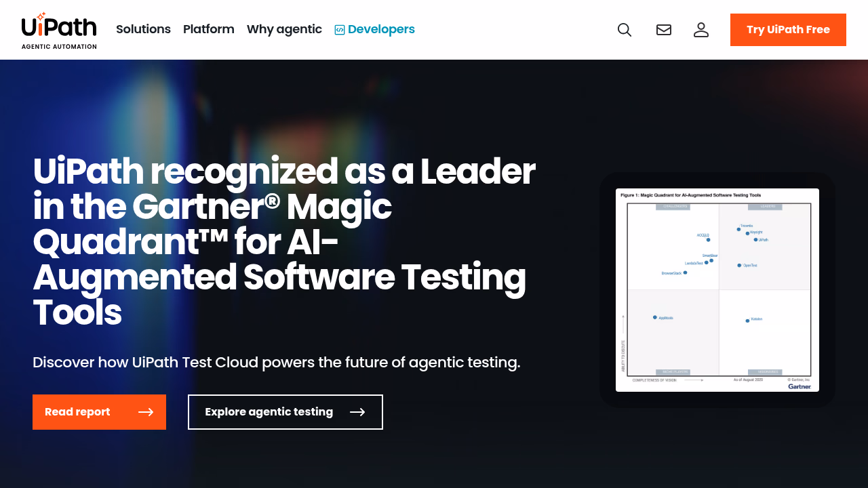Open the search magnifier icon
This screenshot has height=488, width=868.
[x=625, y=30]
